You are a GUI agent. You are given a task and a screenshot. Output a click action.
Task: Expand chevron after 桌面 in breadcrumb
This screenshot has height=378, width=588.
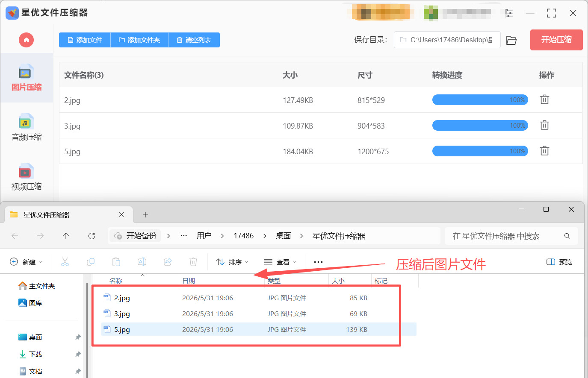click(301, 236)
